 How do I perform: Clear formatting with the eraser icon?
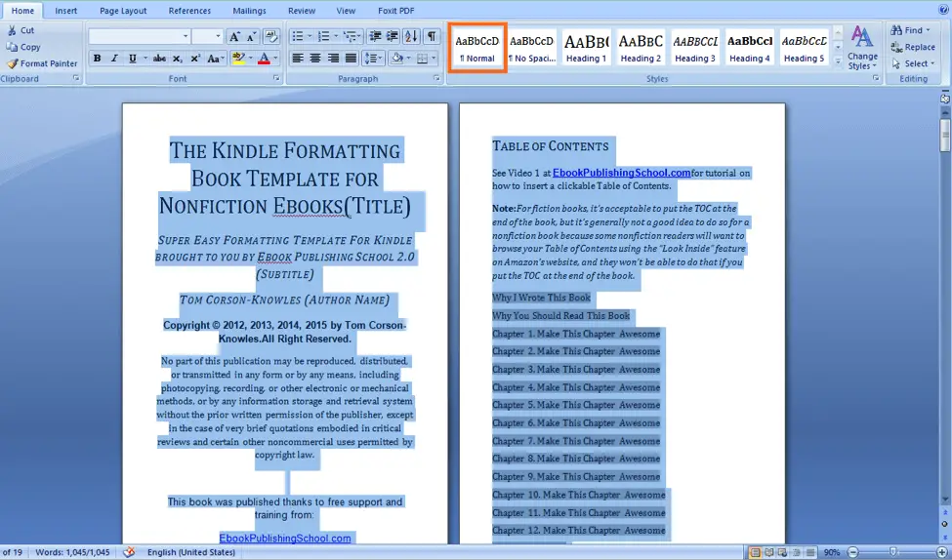pos(271,37)
